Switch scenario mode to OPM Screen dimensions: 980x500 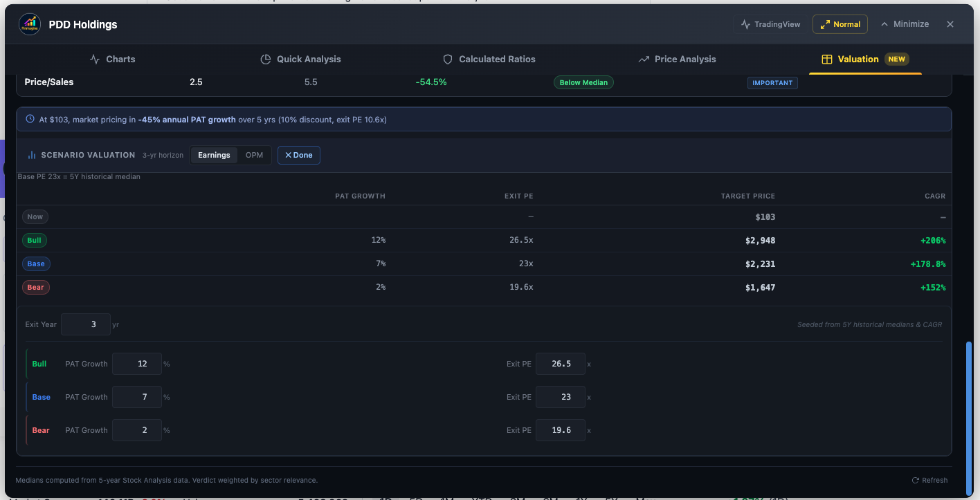coord(254,155)
